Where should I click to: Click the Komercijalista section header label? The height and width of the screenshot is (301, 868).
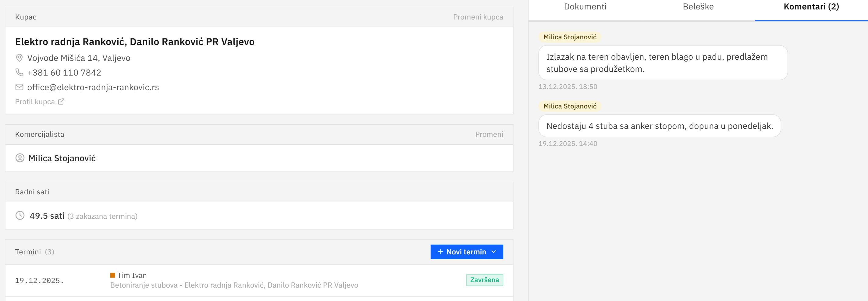click(x=39, y=134)
